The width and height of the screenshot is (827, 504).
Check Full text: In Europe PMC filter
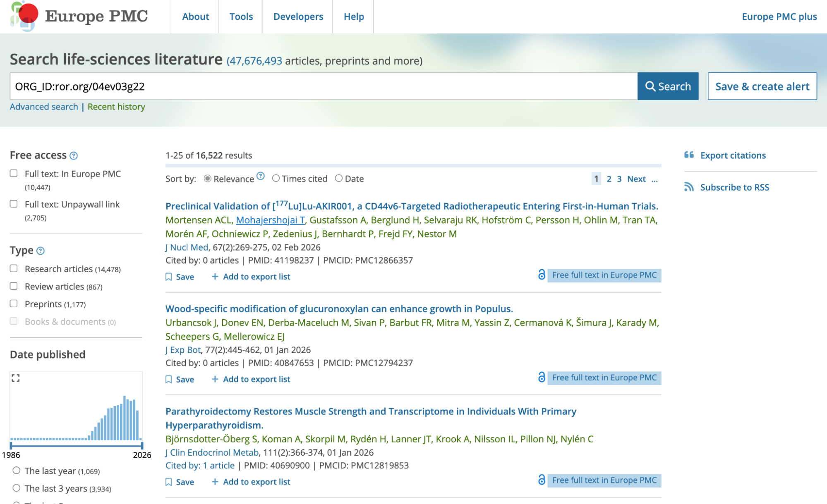click(14, 174)
